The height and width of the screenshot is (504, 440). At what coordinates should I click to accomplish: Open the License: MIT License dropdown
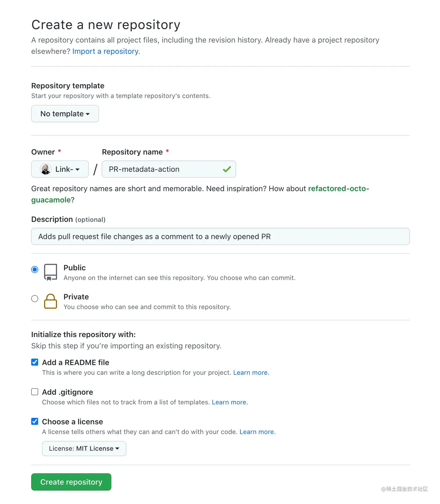pyautogui.click(x=84, y=448)
